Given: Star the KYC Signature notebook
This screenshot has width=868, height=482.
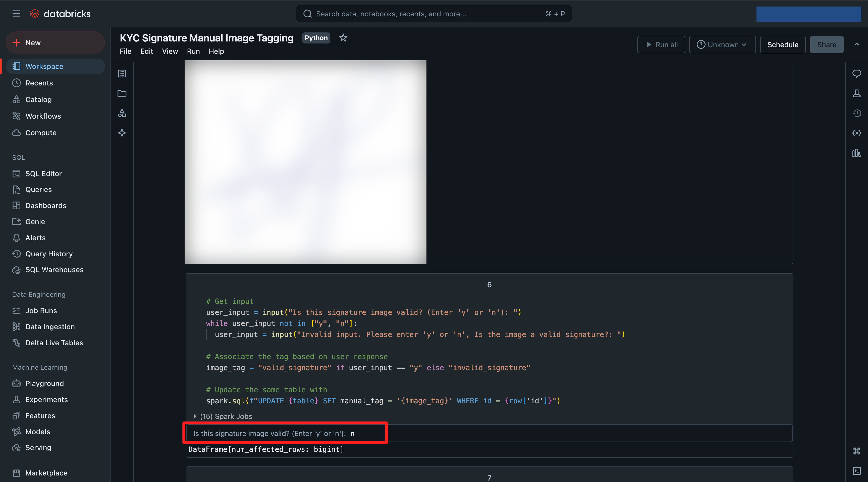Looking at the screenshot, I should click(343, 38).
